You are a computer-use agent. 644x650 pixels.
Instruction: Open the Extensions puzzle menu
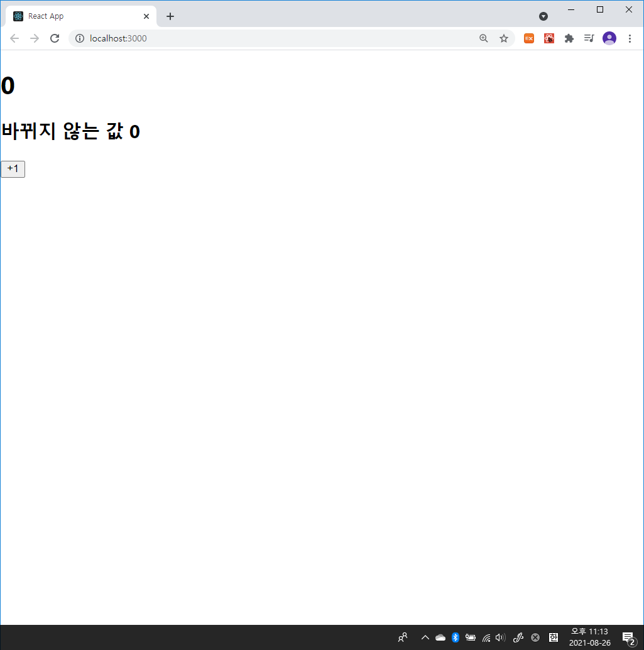click(x=569, y=38)
